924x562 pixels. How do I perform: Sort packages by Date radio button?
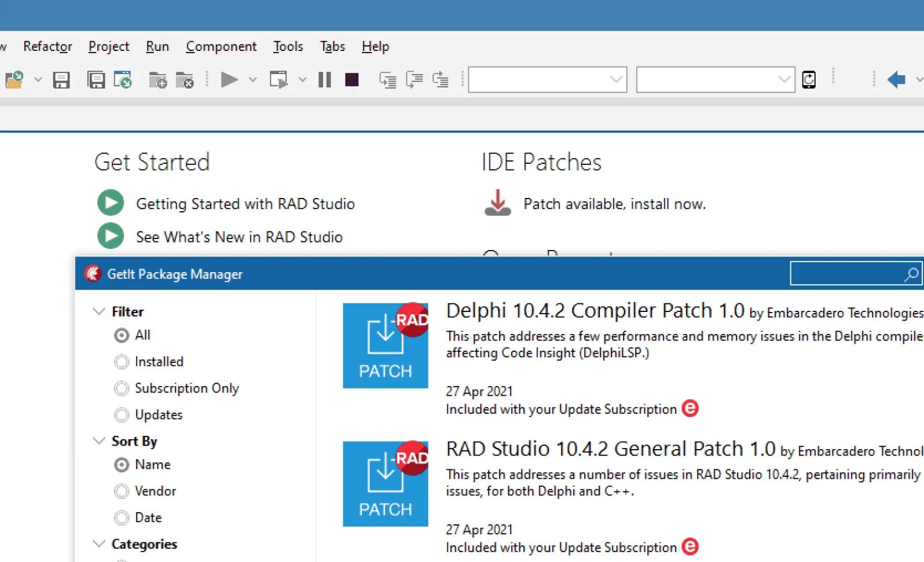coord(122,517)
